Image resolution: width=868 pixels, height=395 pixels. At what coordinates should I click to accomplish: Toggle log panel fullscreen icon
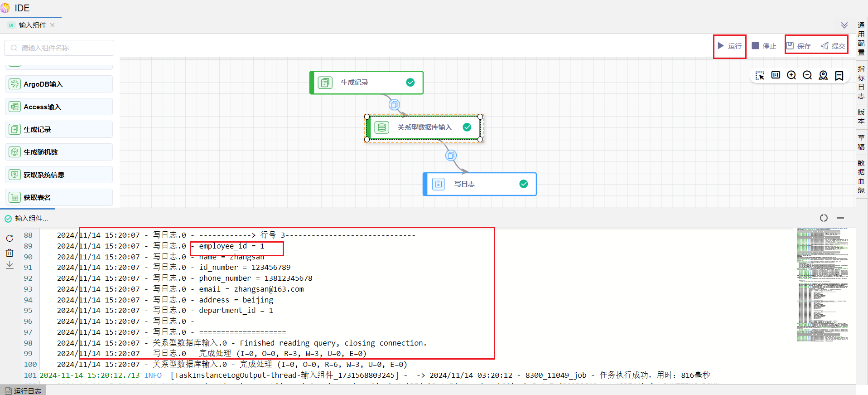tap(824, 218)
